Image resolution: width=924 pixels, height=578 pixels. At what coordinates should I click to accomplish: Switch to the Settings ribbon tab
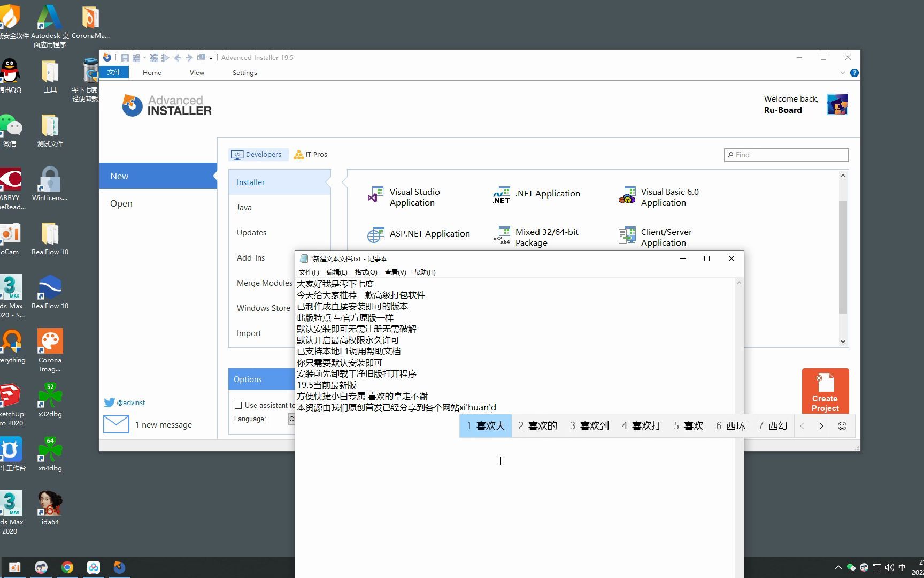click(244, 72)
